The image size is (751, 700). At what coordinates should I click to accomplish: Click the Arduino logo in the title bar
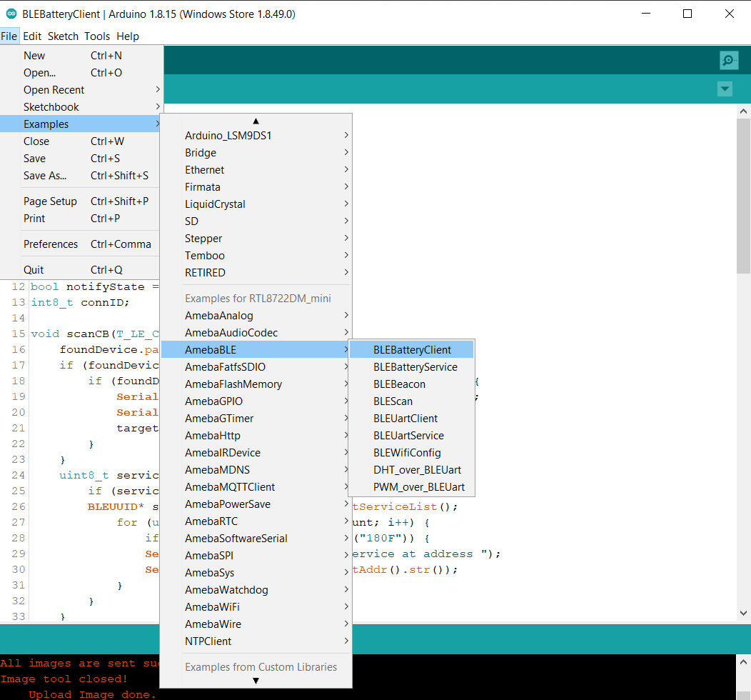tap(11, 14)
